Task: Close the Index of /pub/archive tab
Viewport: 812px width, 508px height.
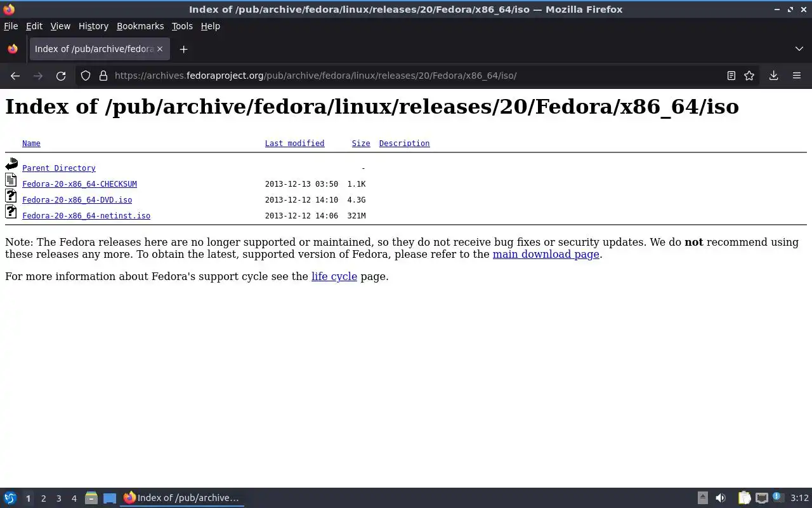Action: (160, 49)
